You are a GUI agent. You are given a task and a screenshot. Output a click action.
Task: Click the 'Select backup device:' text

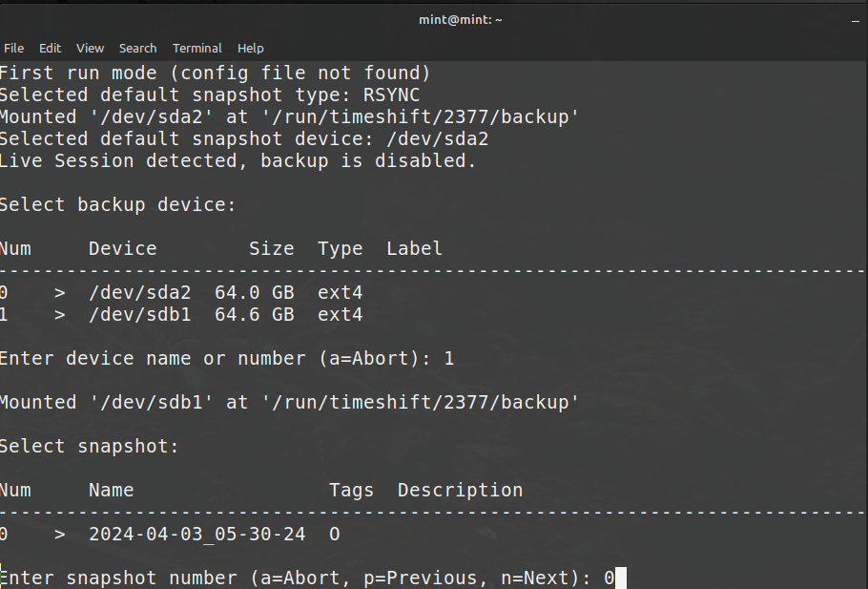coord(117,204)
